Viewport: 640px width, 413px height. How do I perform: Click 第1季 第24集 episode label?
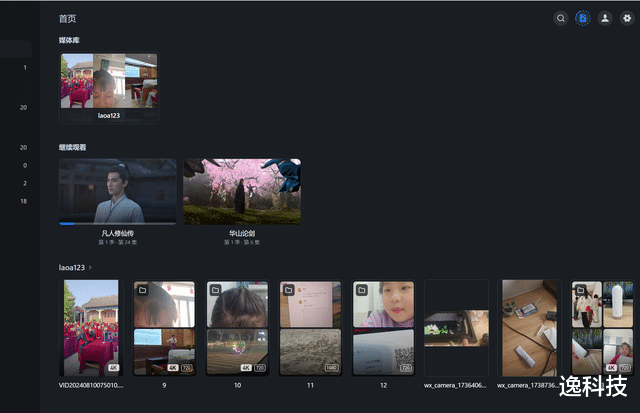pos(118,242)
